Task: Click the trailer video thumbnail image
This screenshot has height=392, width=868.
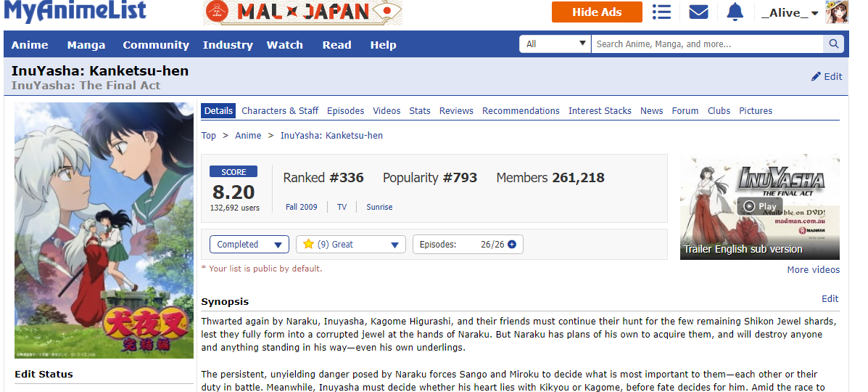Action: click(759, 207)
